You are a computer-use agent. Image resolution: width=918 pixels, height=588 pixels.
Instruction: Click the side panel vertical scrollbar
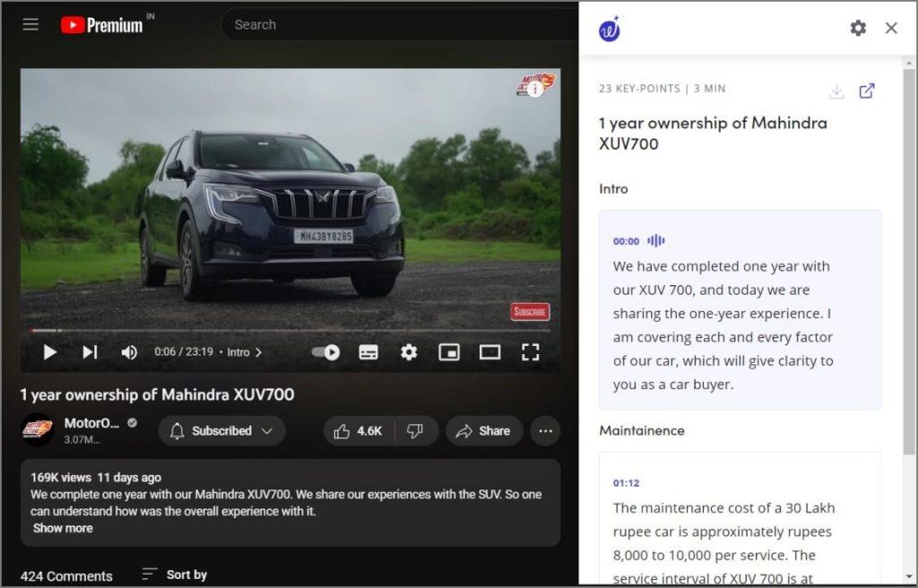click(909, 261)
